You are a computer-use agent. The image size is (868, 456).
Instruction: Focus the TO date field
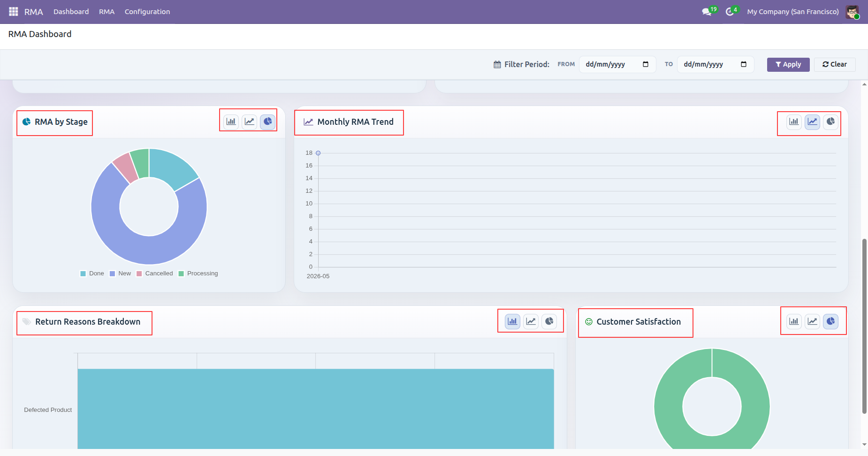[x=715, y=64]
